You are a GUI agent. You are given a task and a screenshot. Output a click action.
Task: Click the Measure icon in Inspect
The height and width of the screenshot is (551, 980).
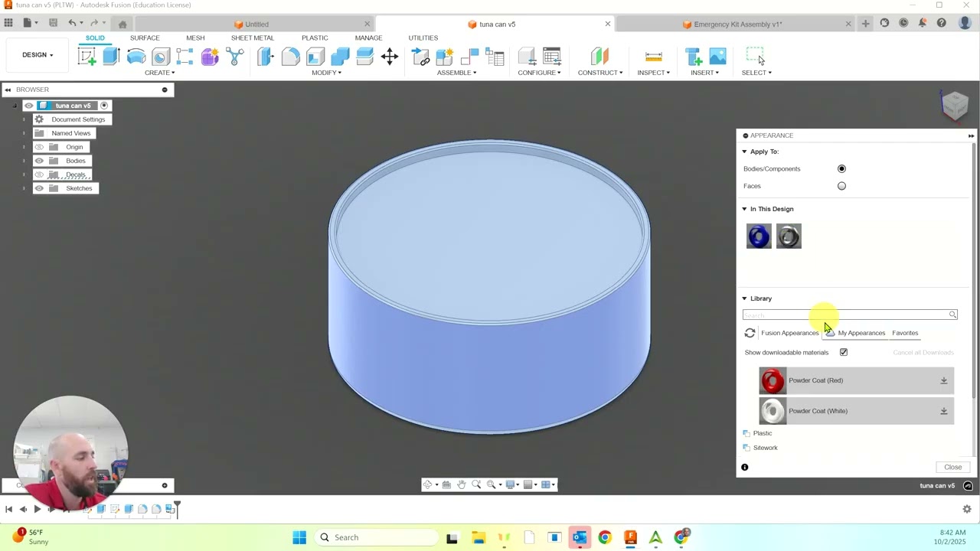click(654, 56)
